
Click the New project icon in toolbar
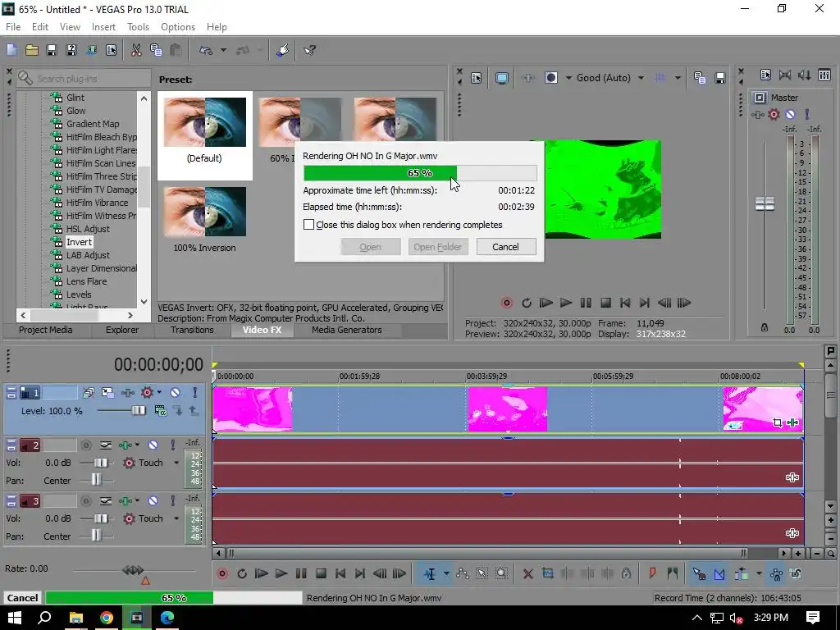point(11,50)
